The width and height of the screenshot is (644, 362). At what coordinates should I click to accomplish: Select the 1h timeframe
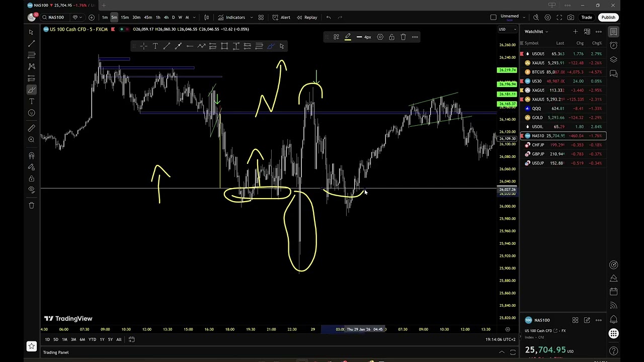click(158, 17)
